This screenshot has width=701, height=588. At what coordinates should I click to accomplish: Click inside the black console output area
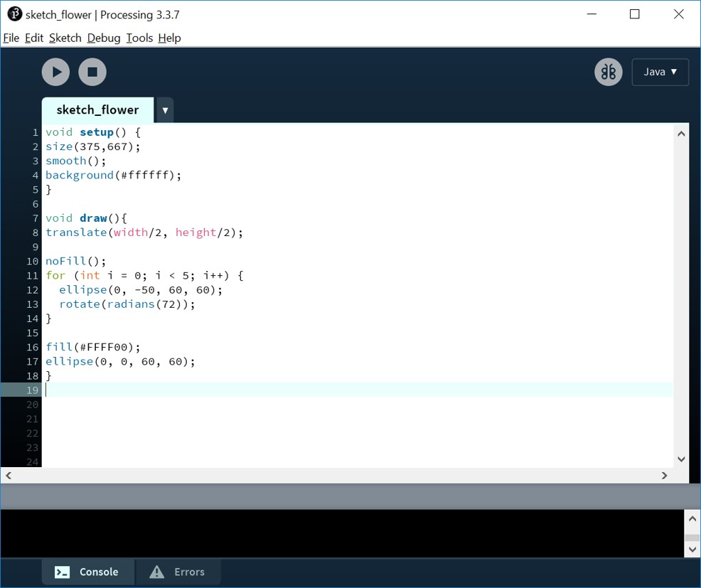click(x=342, y=533)
